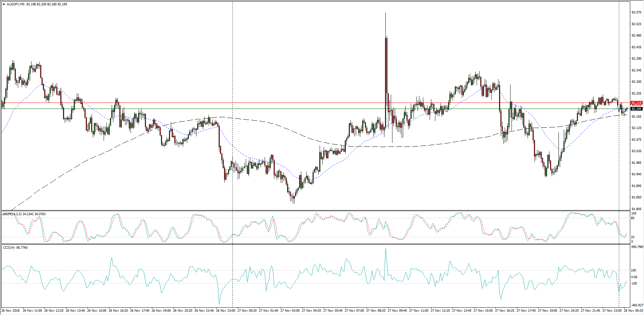644x315 pixels.
Task: Open the dropdown arrow beside AUDJPY,M5
Action: tap(4, 4)
